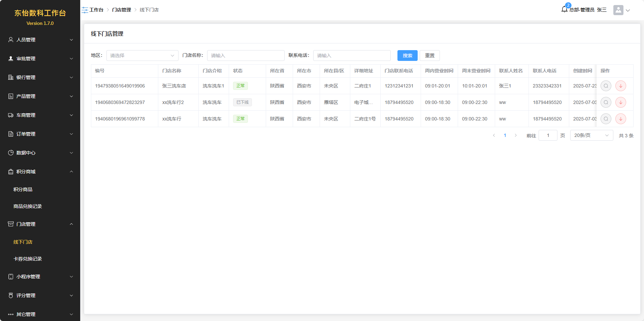
Task: Expand the 数据中心 sidebar menu
Action: 40,153
